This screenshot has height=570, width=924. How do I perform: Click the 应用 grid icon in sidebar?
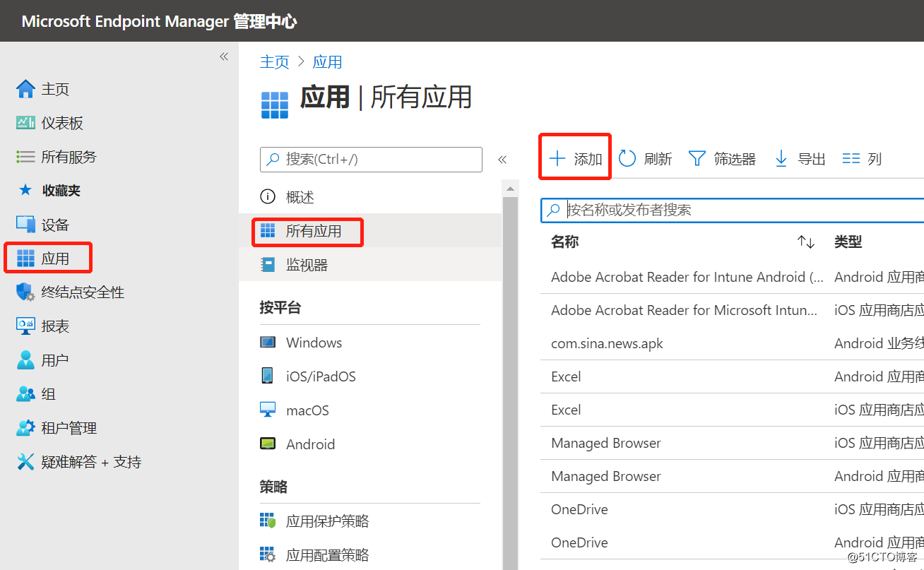click(25, 259)
